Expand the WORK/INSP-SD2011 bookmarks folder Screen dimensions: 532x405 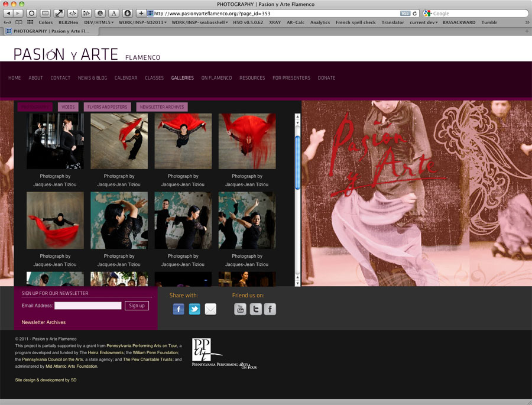coord(142,22)
